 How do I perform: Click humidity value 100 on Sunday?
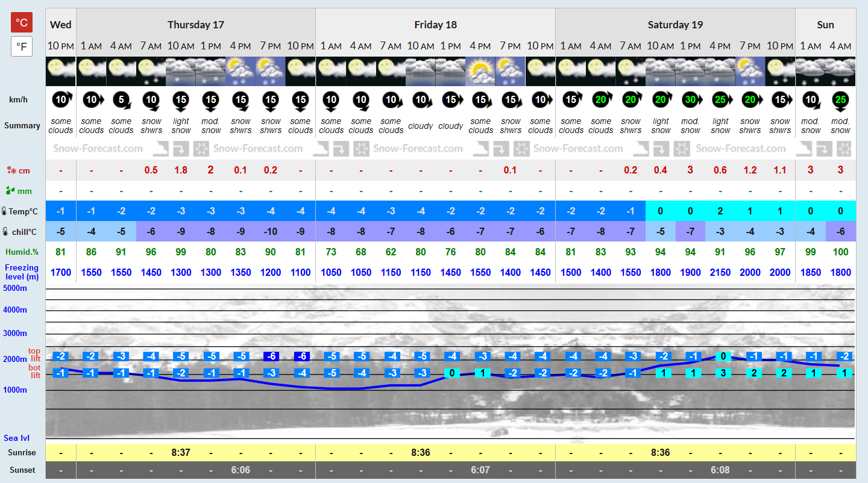tap(840, 252)
